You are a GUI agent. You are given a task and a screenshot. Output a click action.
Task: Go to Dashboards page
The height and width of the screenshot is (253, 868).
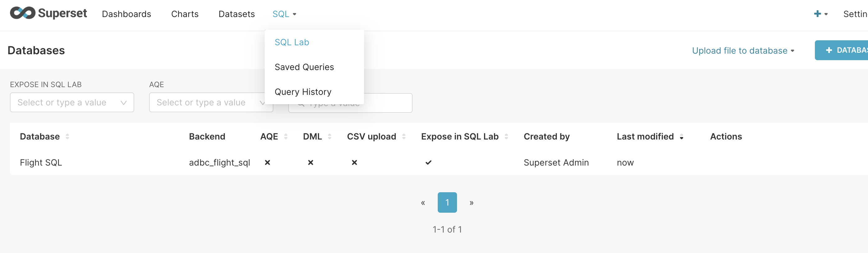click(x=126, y=14)
